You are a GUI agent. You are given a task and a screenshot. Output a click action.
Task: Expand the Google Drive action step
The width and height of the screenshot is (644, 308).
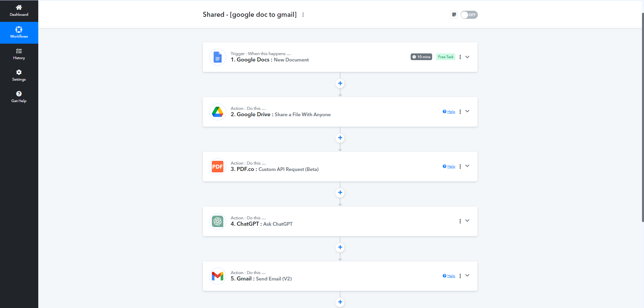[467, 111]
